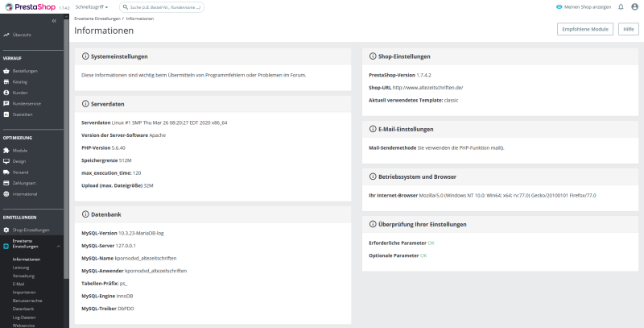Screen dimensions: 644x328
Task: Open the user profile avatar menu
Action: point(634,6)
